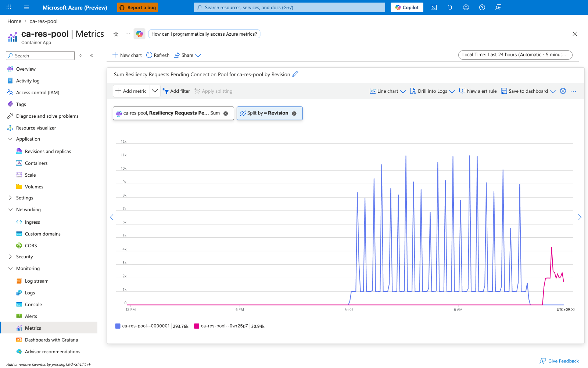Viewport: 588px width, 368px height.
Task: Click the Copilot button
Action: coord(407,7)
